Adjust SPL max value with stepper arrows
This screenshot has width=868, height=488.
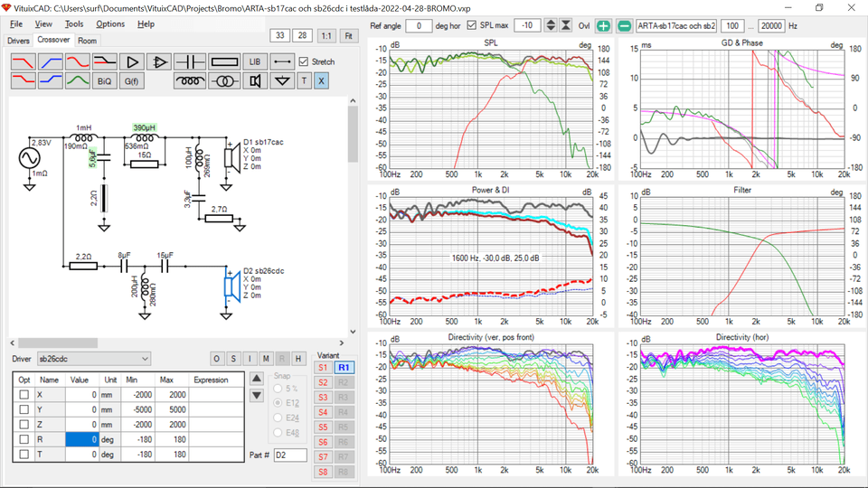click(551, 25)
